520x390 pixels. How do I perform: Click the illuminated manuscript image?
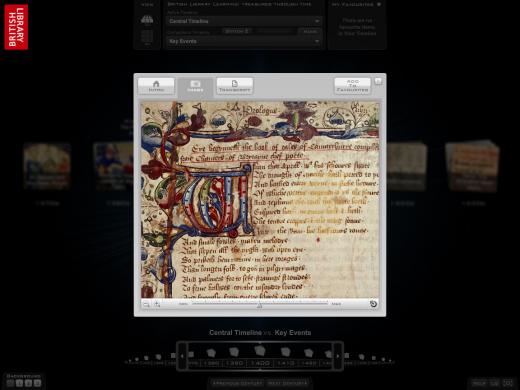tap(260, 199)
